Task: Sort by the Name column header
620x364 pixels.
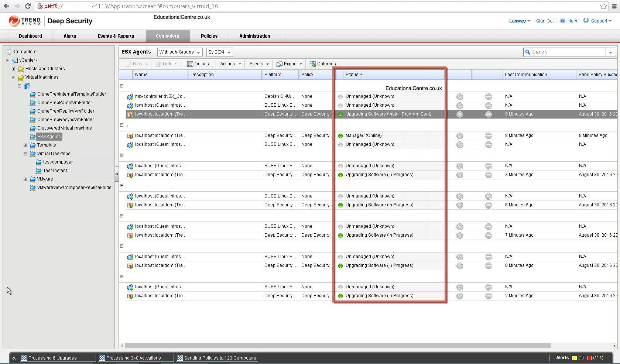Action: pyautogui.click(x=160, y=75)
